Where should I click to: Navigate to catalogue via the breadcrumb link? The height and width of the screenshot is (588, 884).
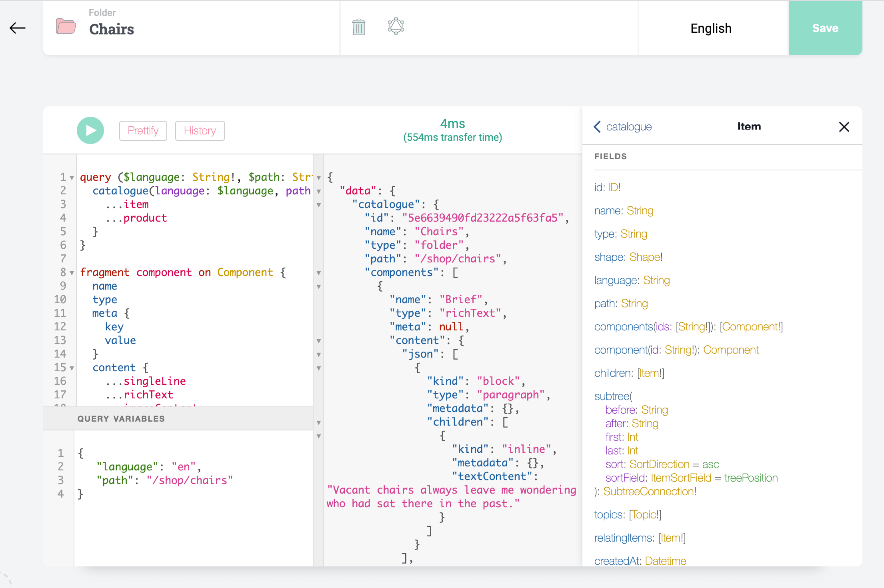point(629,126)
